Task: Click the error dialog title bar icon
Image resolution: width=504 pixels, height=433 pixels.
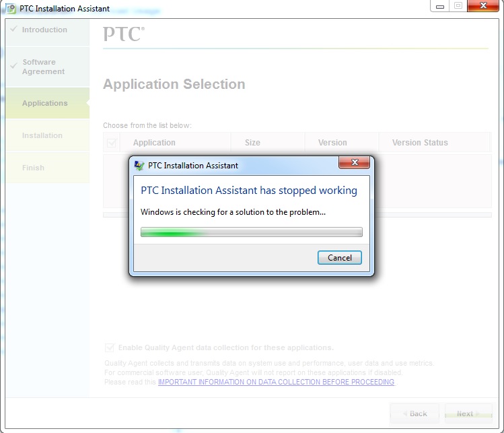Action: point(139,166)
